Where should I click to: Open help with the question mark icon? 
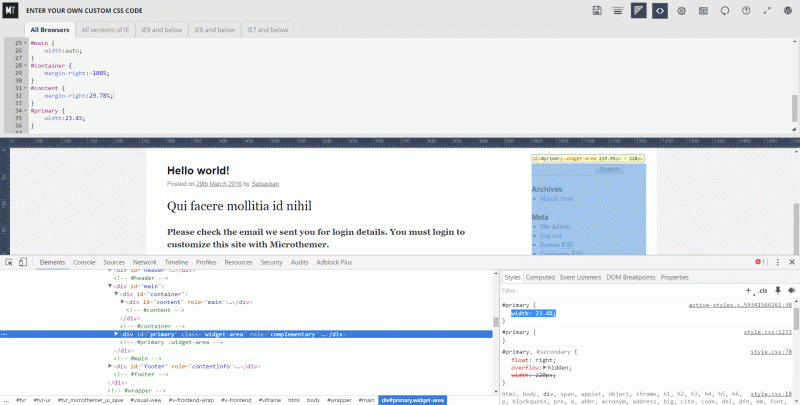746,11
